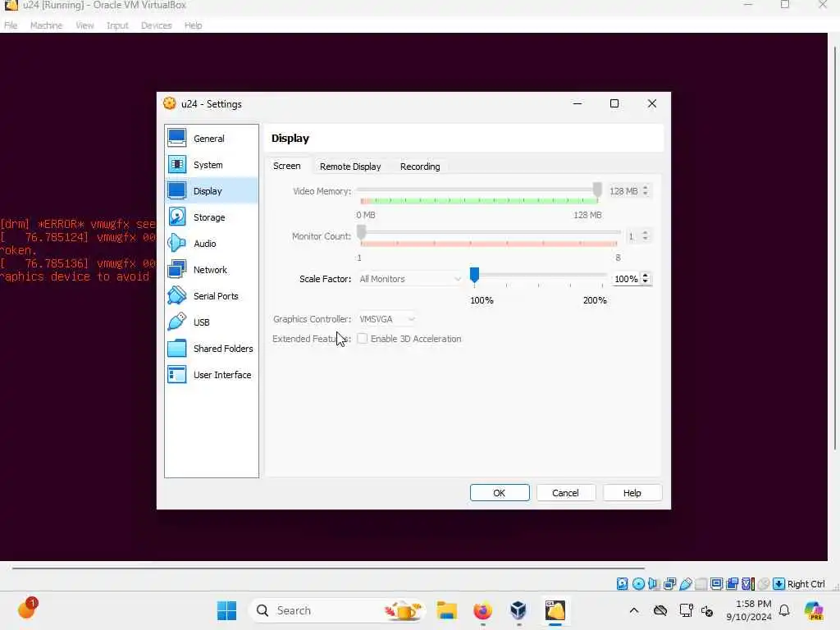Click the network adapters status bar indicator
Screen dimensions: 840x630
pyautogui.click(x=669, y=584)
